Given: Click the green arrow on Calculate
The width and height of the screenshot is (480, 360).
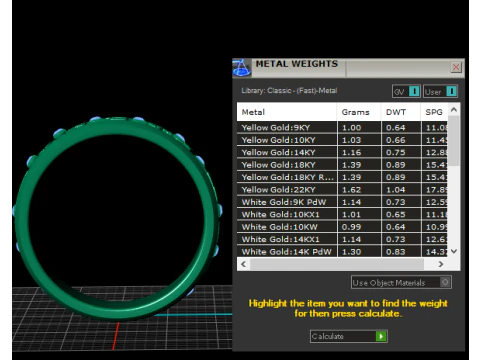Looking at the screenshot, I should pos(381,336).
